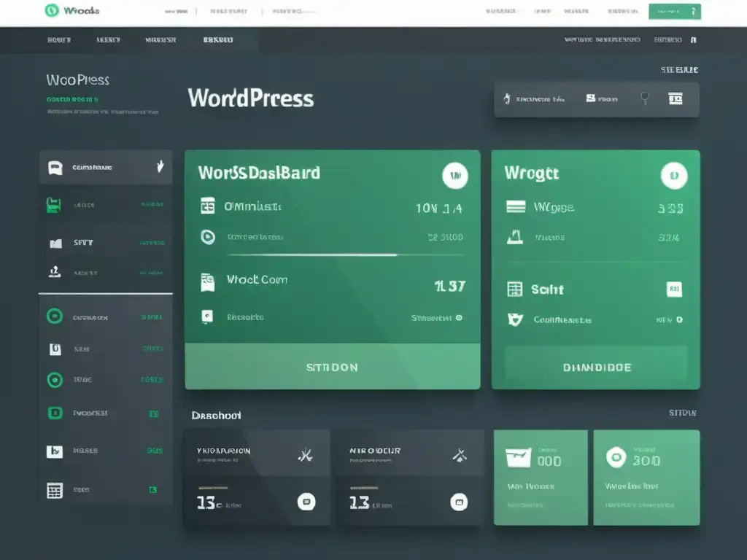This screenshot has width=747, height=560.
Task: Click the donut ring icon on the 300 tile
Action: pos(616,457)
